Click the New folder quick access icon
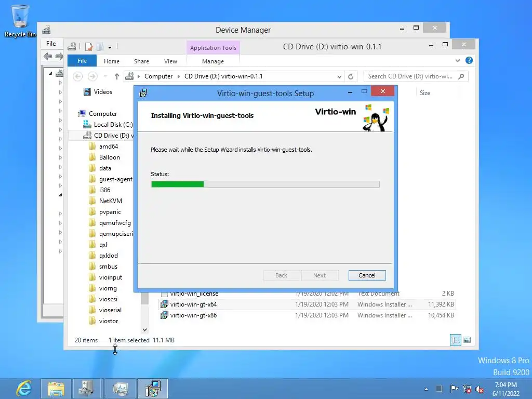Screen dimensions: 532x399 100,47
